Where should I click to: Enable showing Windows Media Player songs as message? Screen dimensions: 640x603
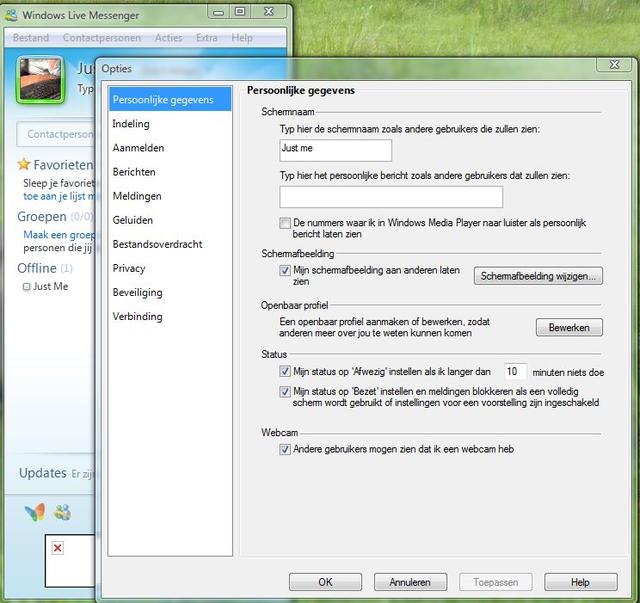point(285,223)
